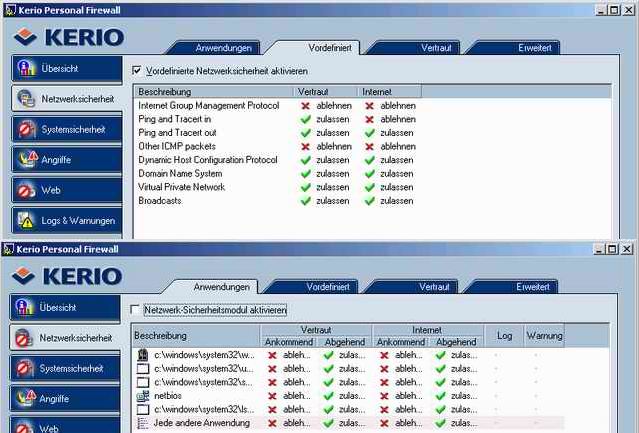Toggle Jede andere Anwendung Internet Ankommend deny icon

pyautogui.click(x=384, y=423)
